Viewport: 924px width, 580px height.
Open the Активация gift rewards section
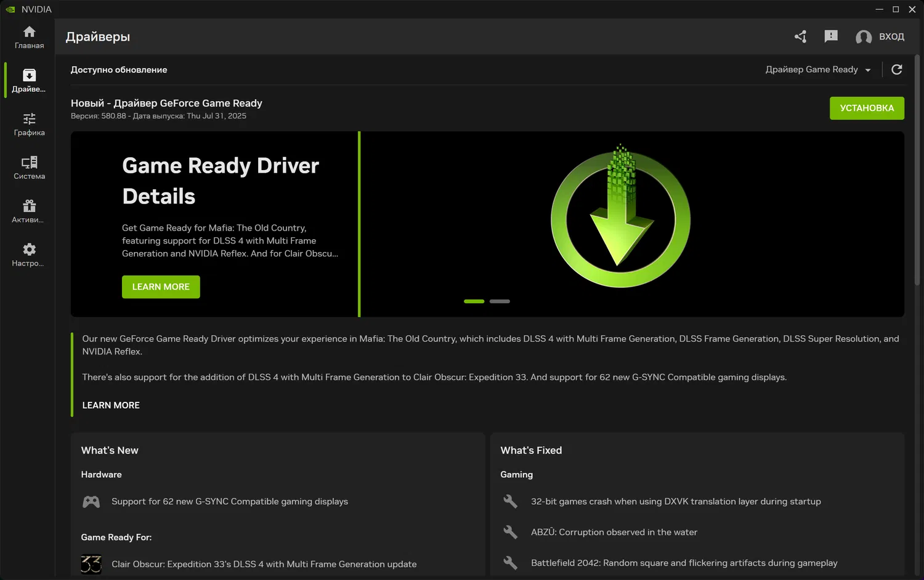(29, 211)
